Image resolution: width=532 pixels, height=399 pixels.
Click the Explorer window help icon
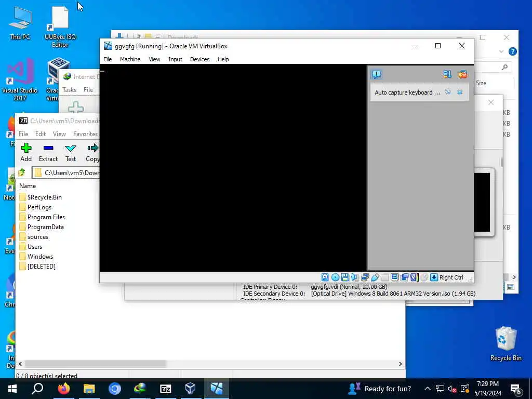click(x=512, y=51)
